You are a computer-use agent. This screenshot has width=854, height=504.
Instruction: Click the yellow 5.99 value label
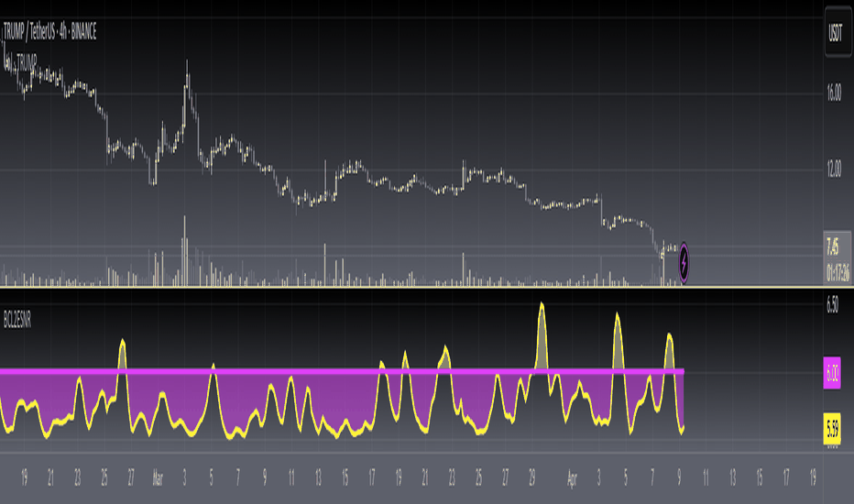pos(832,429)
